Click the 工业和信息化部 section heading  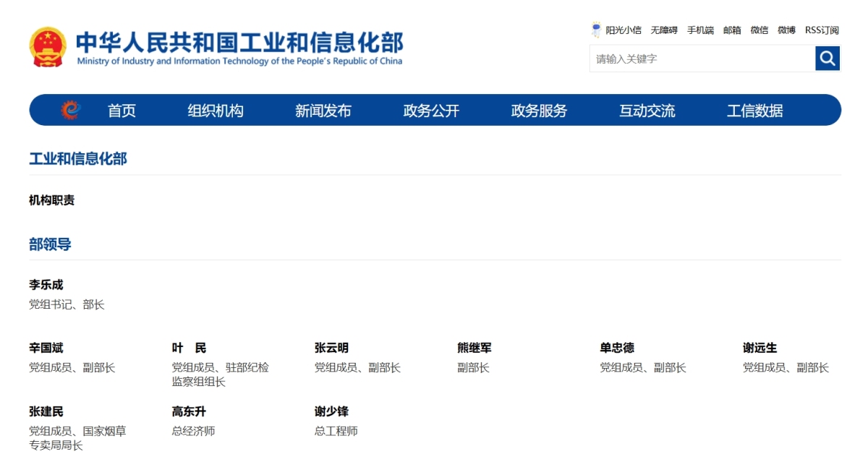tap(78, 158)
